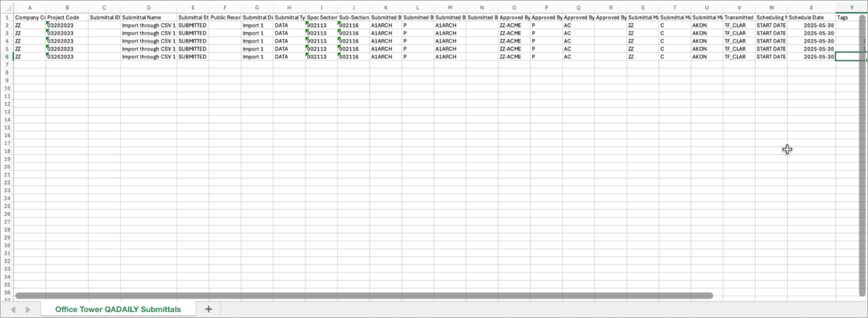Select column A header

tap(29, 8)
